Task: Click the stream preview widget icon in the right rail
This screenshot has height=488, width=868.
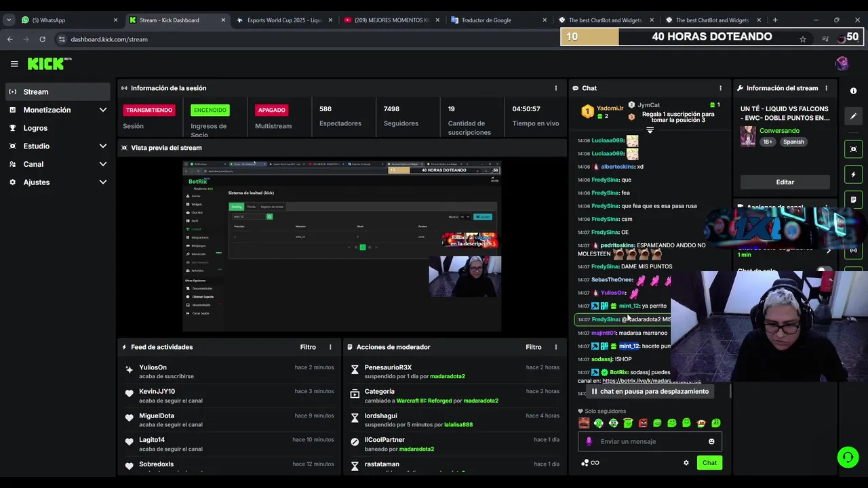Action: point(853,149)
